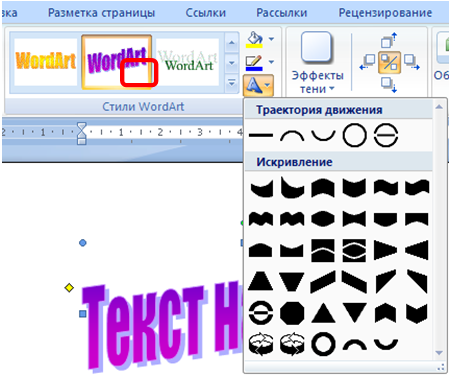
Task: Apply the Can Down warp shape
Action: (354, 188)
